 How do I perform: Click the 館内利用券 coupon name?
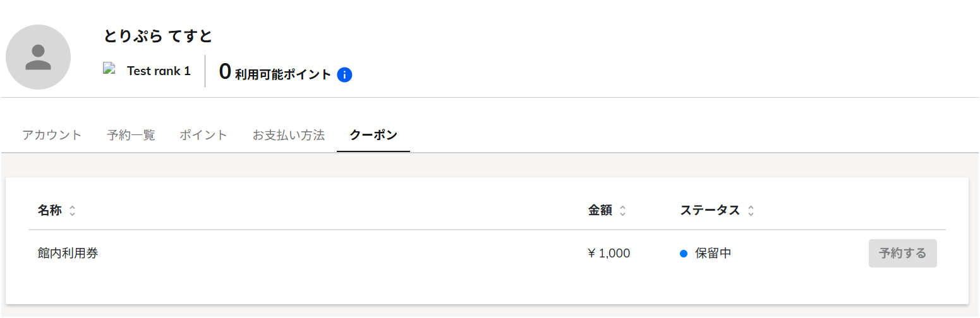tap(68, 254)
